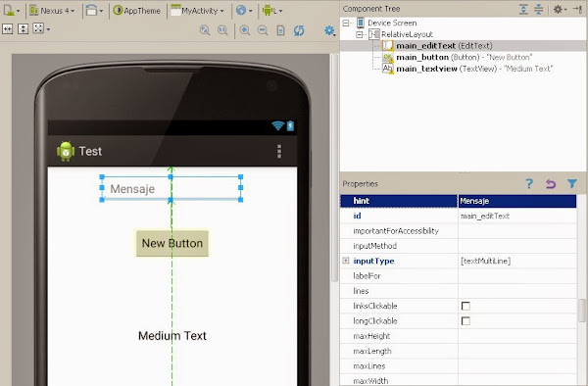
Task: Expand the inputType property
Action: click(346, 261)
